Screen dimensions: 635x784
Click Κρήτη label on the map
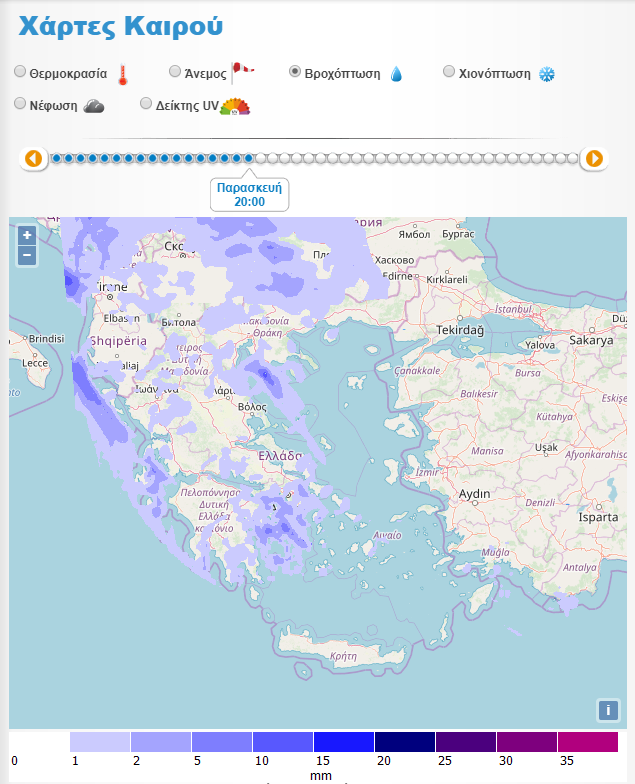click(344, 656)
